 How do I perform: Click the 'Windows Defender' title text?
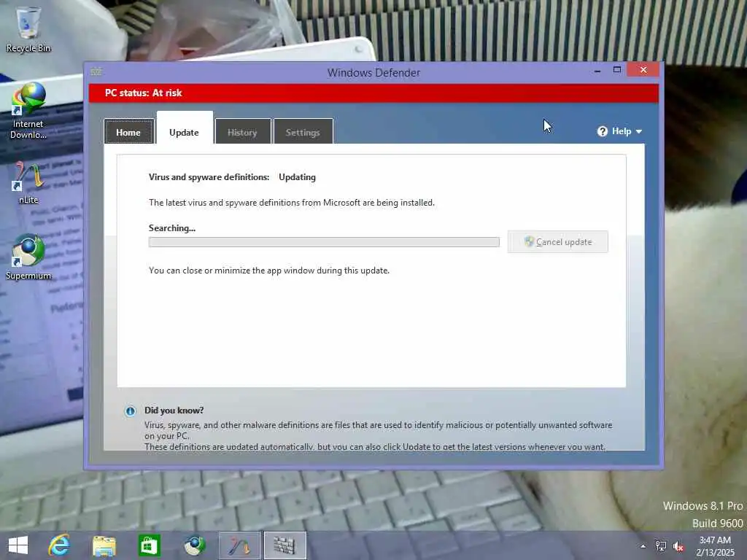click(373, 73)
